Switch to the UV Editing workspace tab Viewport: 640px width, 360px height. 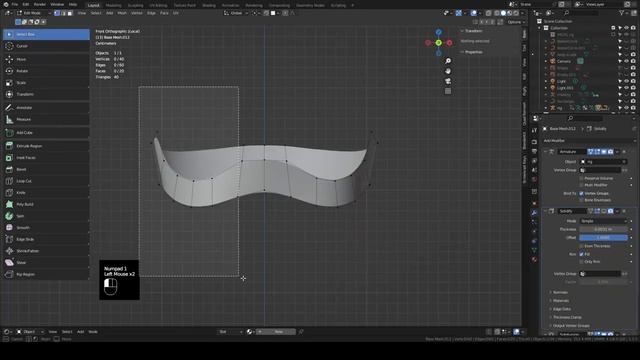[158, 5]
